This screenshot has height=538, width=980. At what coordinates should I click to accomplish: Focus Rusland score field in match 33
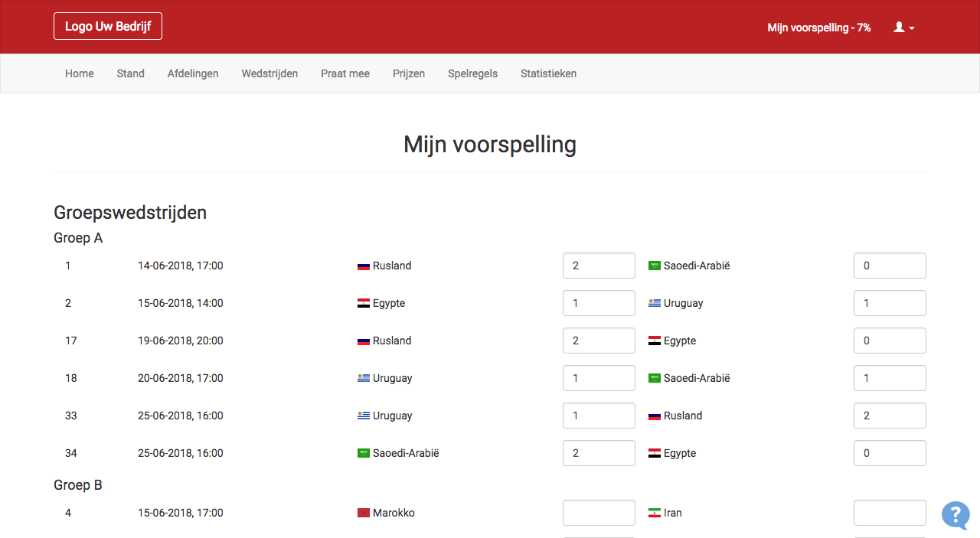pos(890,416)
